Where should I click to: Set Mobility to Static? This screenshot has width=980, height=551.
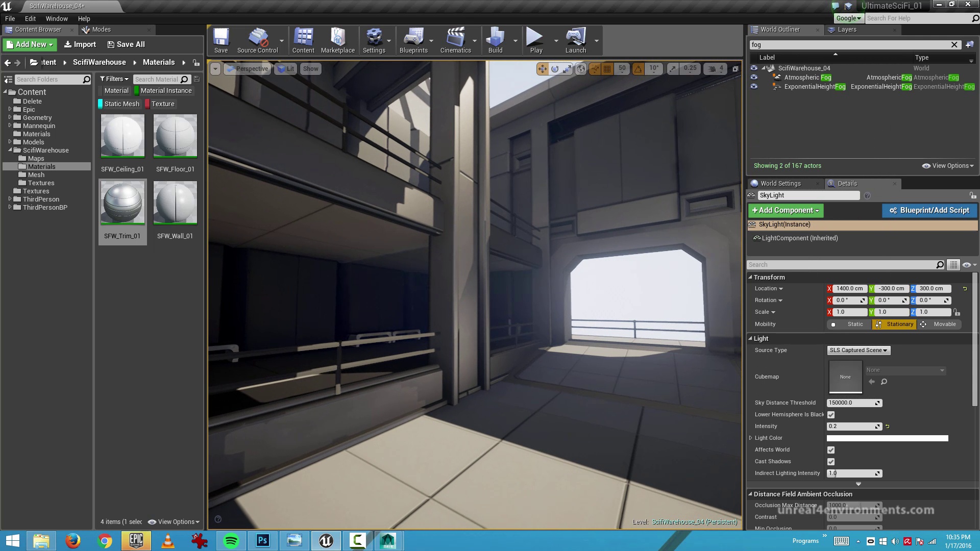pyautogui.click(x=848, y=324)
